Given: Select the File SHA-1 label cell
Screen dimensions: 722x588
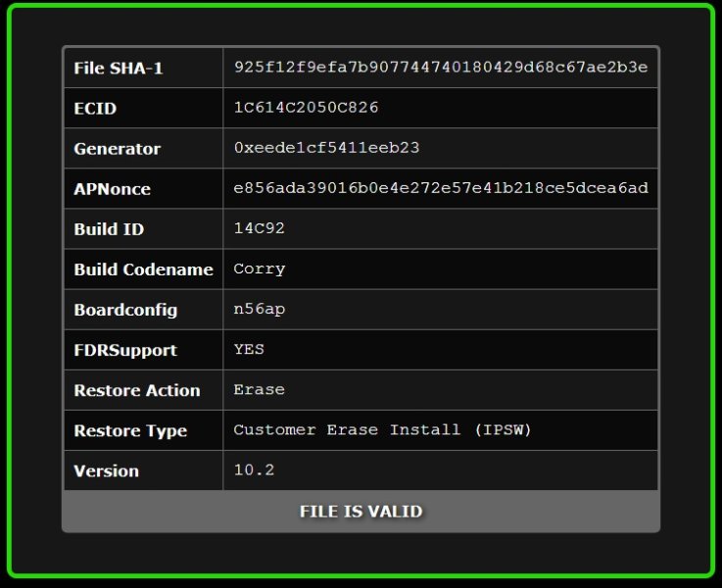Looking at the screenshot, I should (x=143, y=68).
